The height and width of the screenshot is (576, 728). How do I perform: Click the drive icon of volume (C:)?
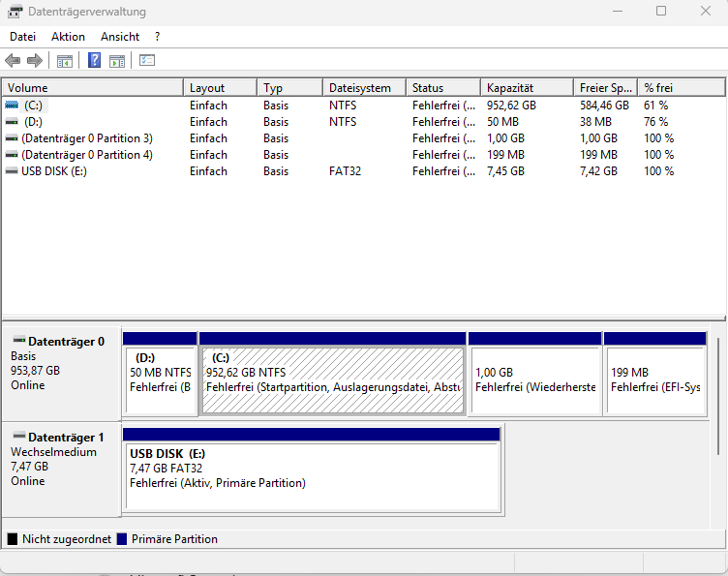pos(12,106)
